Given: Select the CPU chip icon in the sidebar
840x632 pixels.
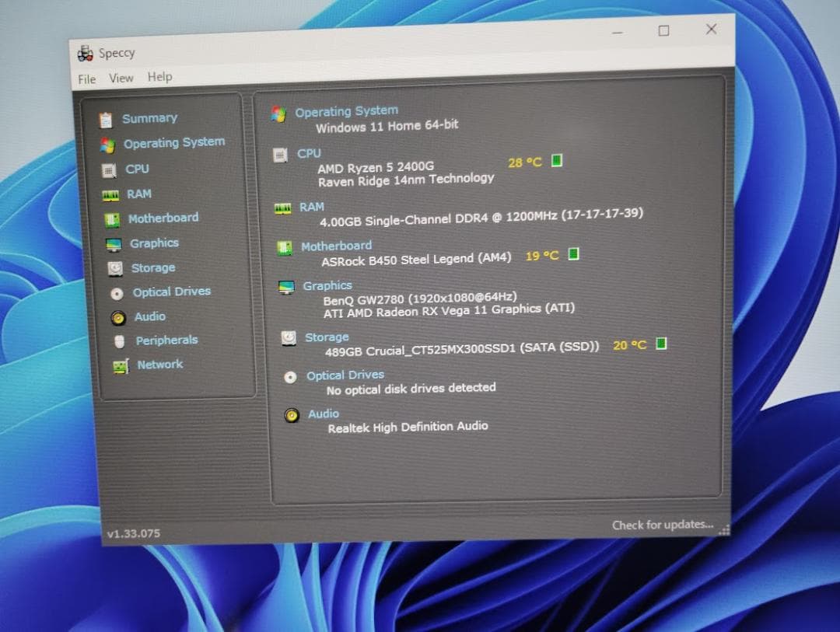Looking at the screenshot, I should (x=109, y=169).
